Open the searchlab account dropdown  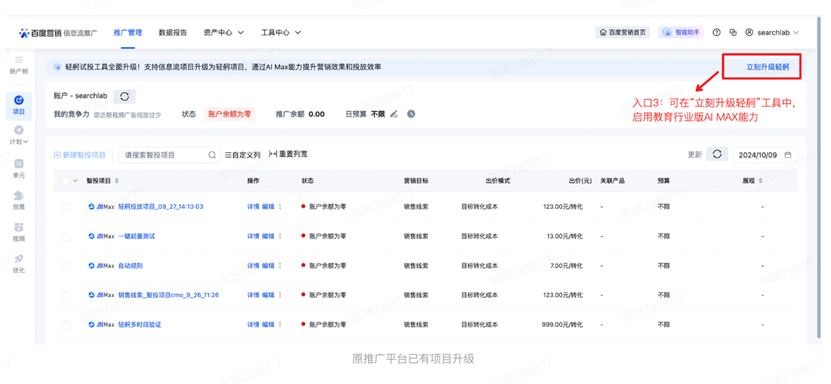tap(772, 32)
